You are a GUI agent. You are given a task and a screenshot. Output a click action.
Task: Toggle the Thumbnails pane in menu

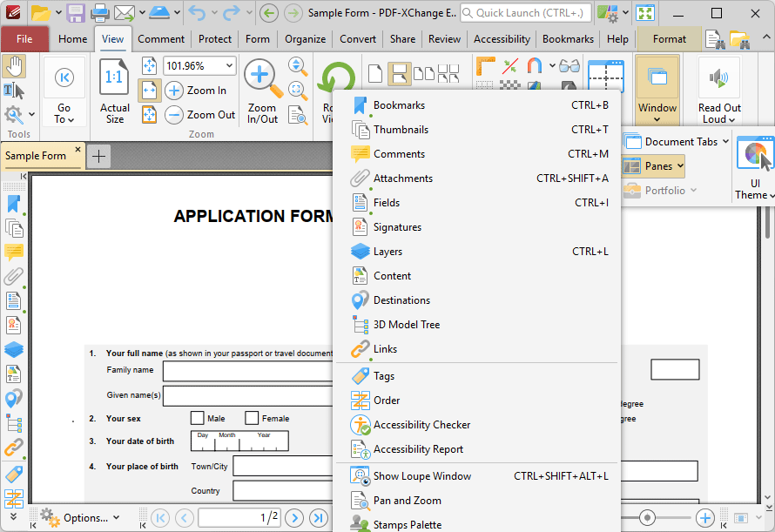click(479, 130)
